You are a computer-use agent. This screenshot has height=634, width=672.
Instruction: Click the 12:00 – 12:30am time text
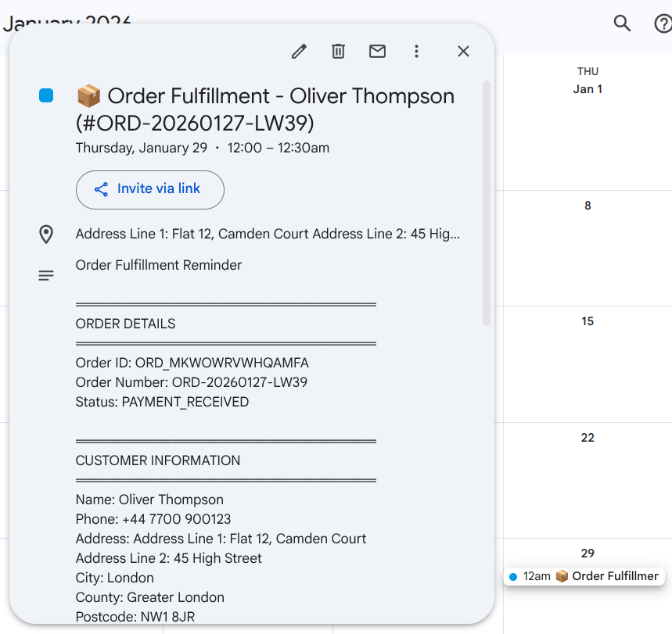coord(279,148)
